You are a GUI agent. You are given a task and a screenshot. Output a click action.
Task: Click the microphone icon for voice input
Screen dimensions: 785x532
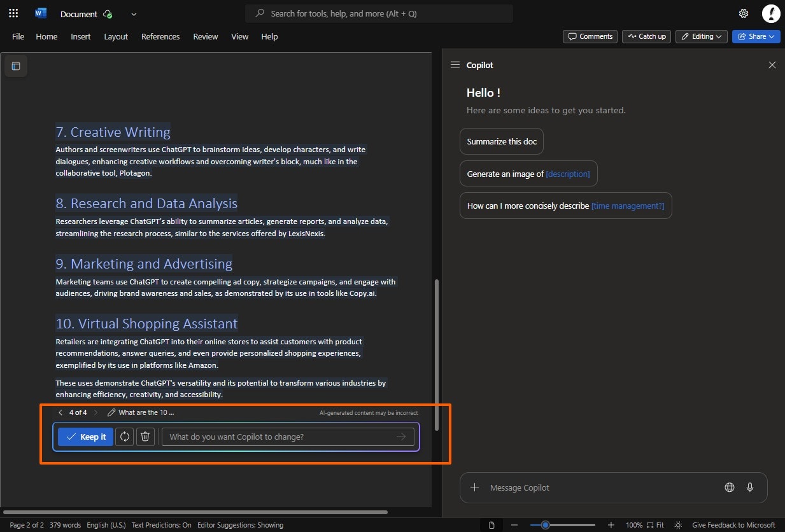tap(750, 487)
